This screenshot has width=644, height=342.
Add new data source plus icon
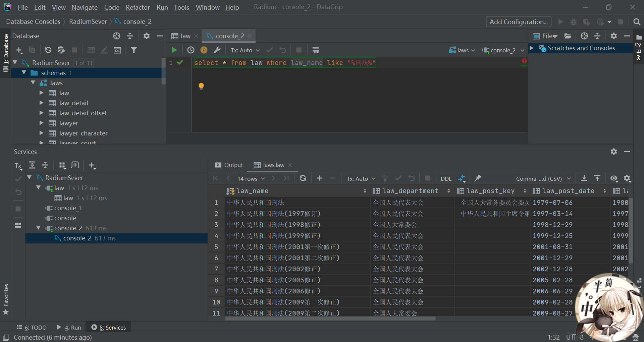[19, 50]
